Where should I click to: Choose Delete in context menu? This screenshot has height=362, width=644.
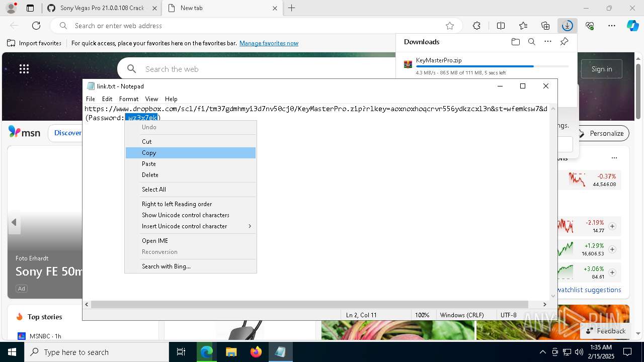click(191, 175)
